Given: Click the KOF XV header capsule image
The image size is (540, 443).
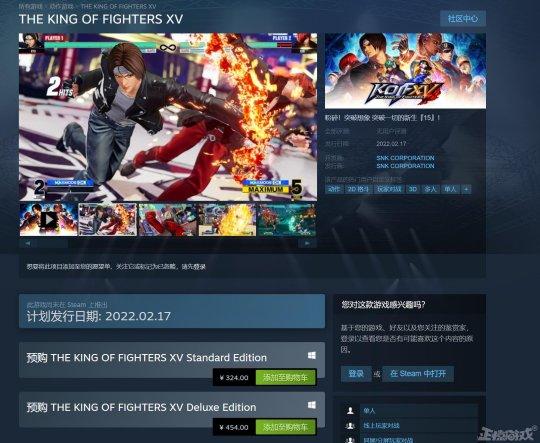Looking at the screenshot, I should 405,71.
